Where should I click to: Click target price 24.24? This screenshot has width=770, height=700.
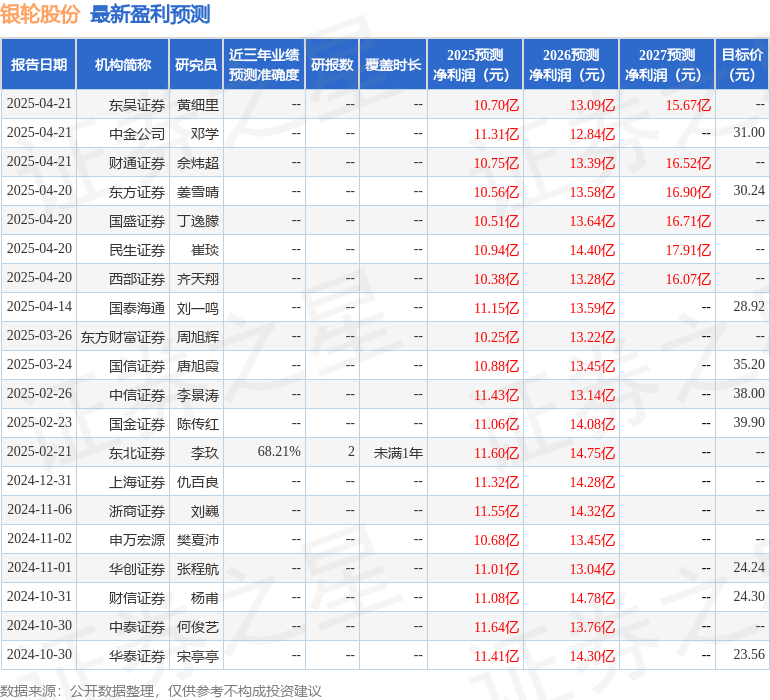click(x=749, y=567)
